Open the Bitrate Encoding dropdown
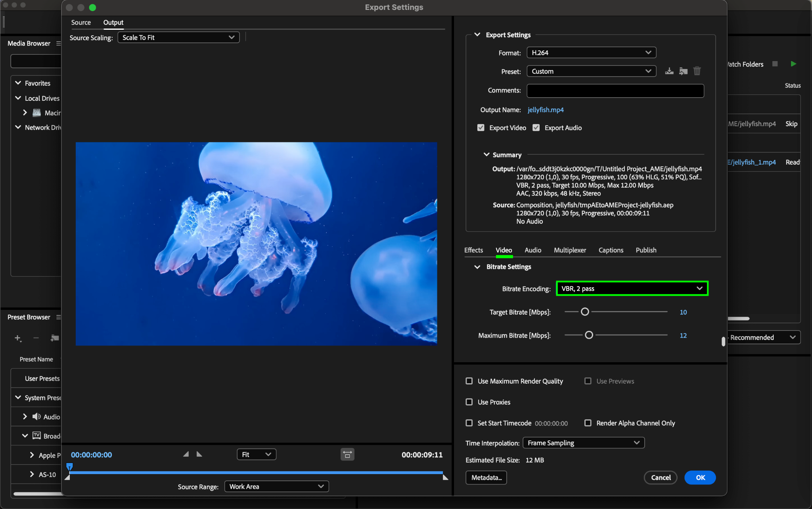This screenshot has height=509, width=812. 632,288
